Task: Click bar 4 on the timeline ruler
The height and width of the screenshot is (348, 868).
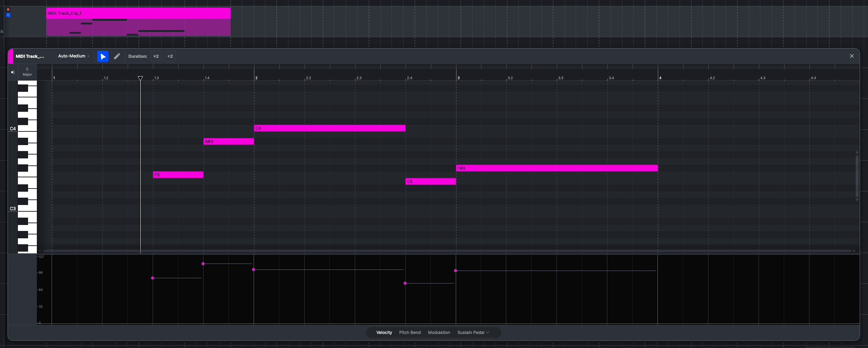Action: pos(660,78)
